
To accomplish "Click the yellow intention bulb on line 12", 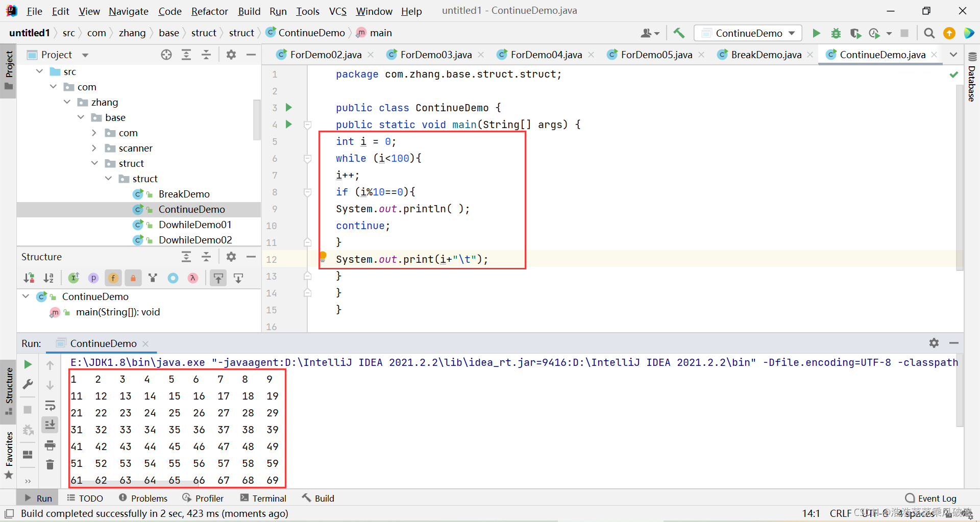I will tap(323, 256).
